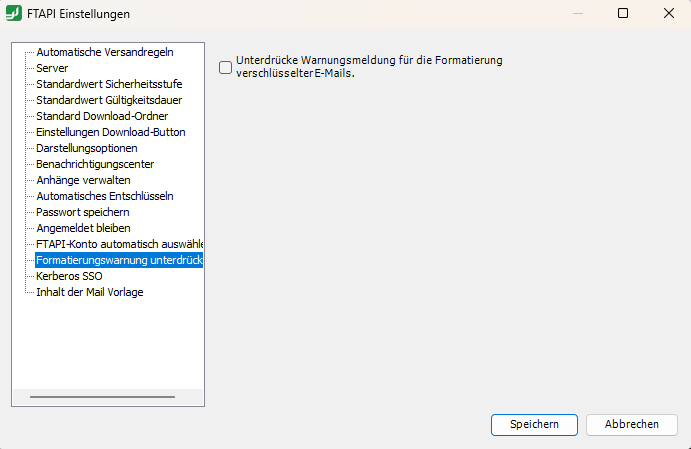
Task: Go to Standardwert Gültigkeitsdauer settings
Action: click(x=109, y=100)
